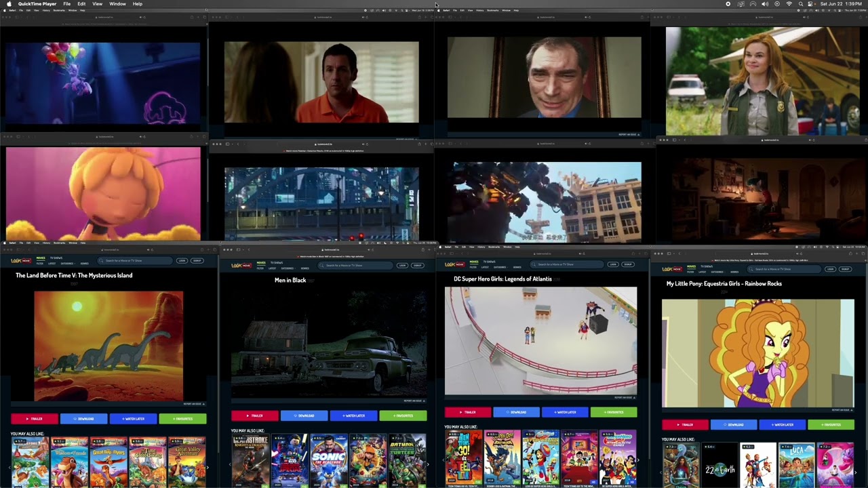Add DC Super Hero Girls to Watch Later

click(x=565, y=412)
